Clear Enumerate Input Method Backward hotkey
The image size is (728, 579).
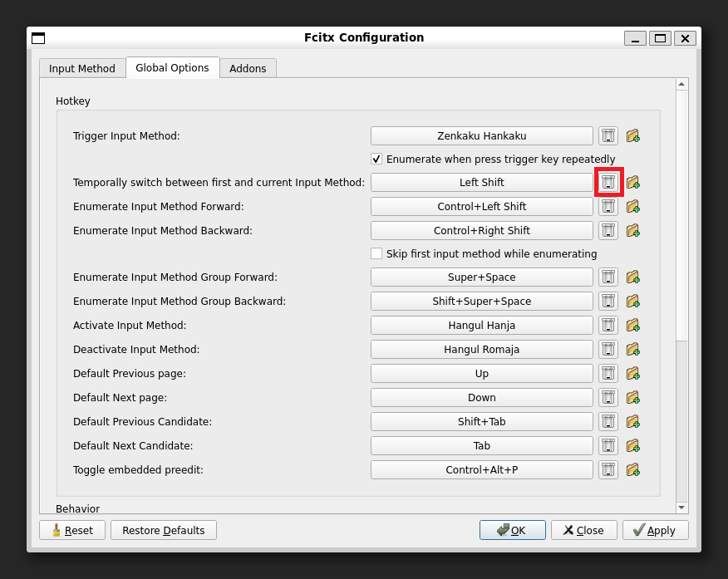point(607,231)
